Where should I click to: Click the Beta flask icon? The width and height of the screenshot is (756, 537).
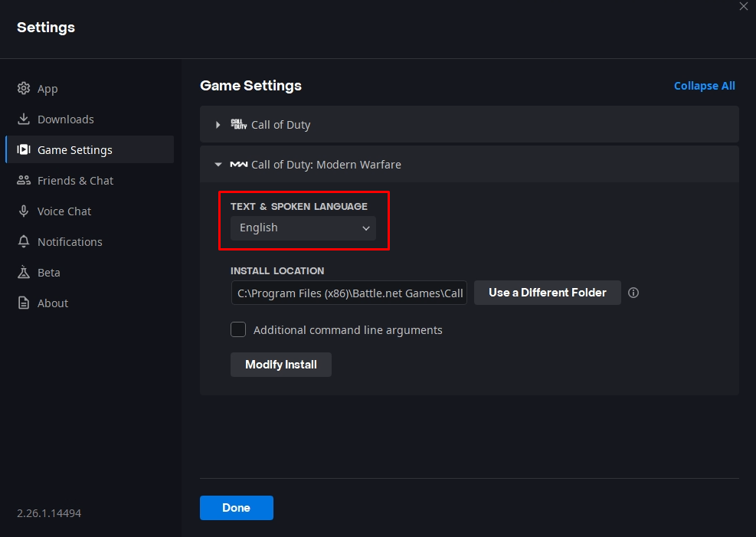(24, 272)
